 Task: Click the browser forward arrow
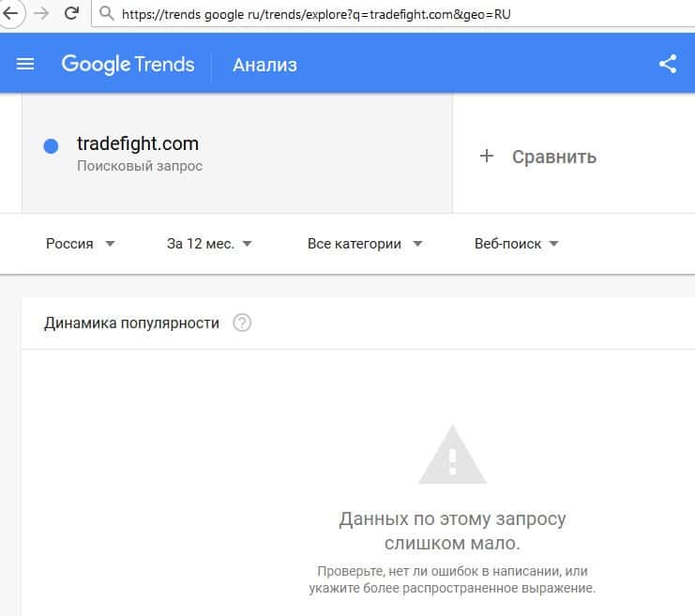coord(41,14)
